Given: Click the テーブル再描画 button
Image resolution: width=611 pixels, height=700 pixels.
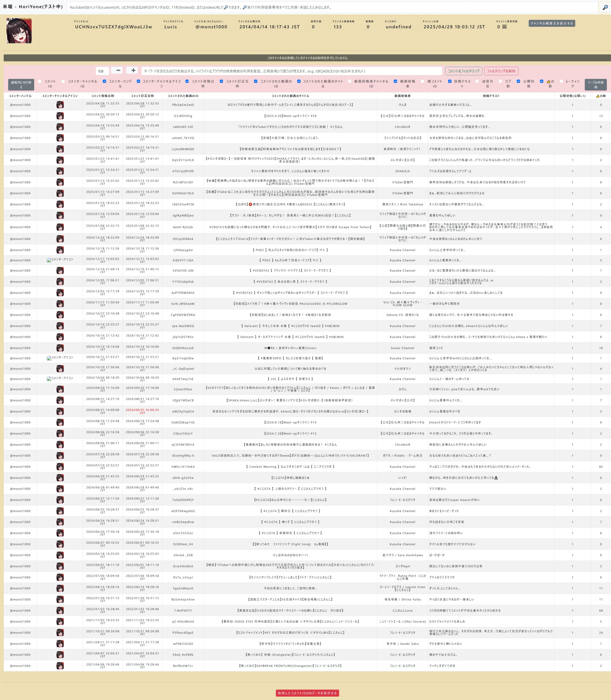Looking at the screenshot, I should tap(595, 84).
